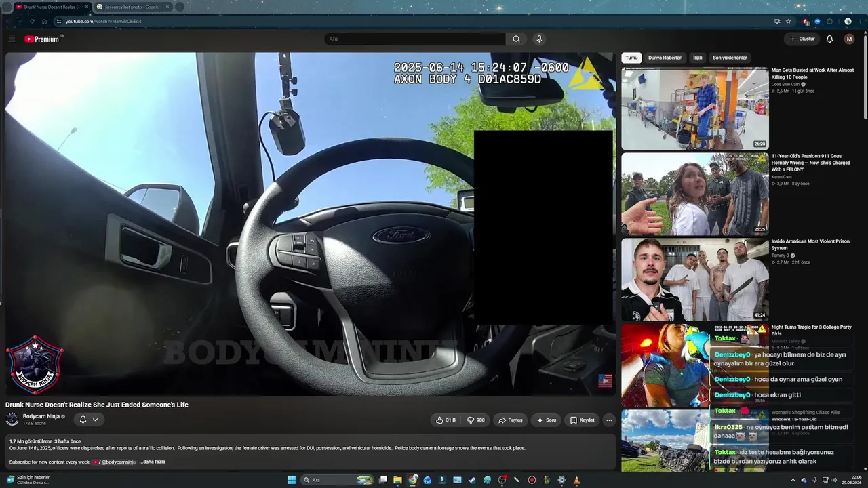
Task: Open the browser extensions puzzle icon
Action: [x=829, y=21]
